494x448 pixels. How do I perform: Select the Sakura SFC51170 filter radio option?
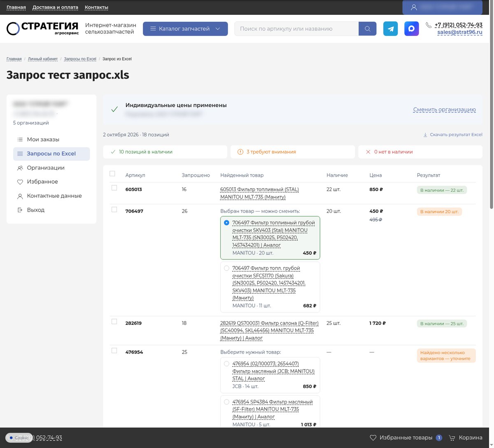[x=226, y=268]
